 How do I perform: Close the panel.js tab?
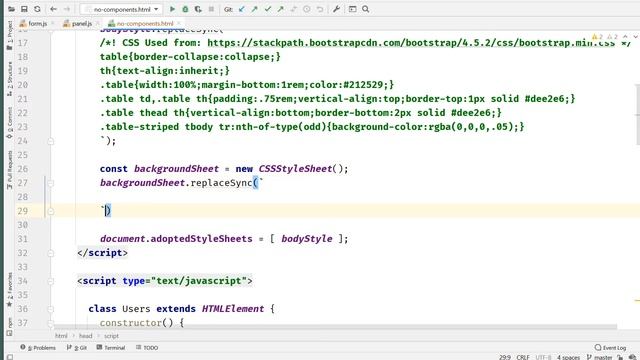pyautogui.click(x=98, y=24)
